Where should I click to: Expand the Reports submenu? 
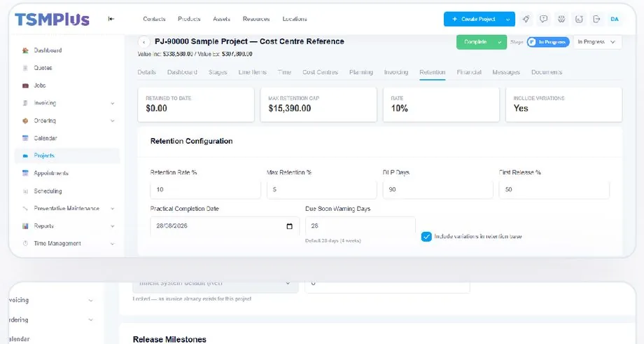113,226
